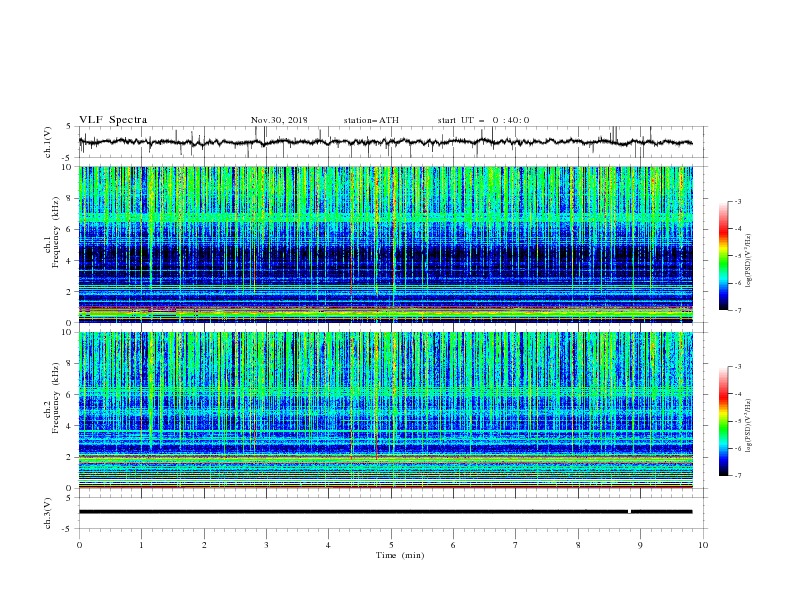The image size is (792, 612).
Task: Click the VLF Spectra title text
Action: click(113, 120)
